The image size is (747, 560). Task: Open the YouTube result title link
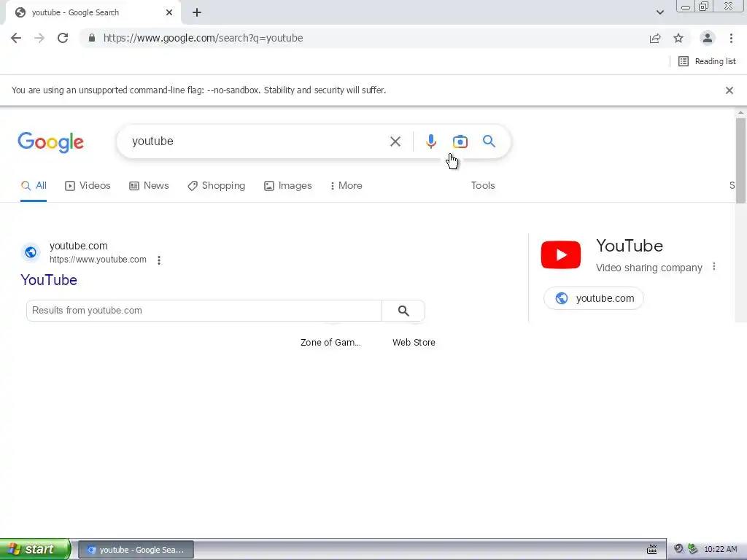49,280
